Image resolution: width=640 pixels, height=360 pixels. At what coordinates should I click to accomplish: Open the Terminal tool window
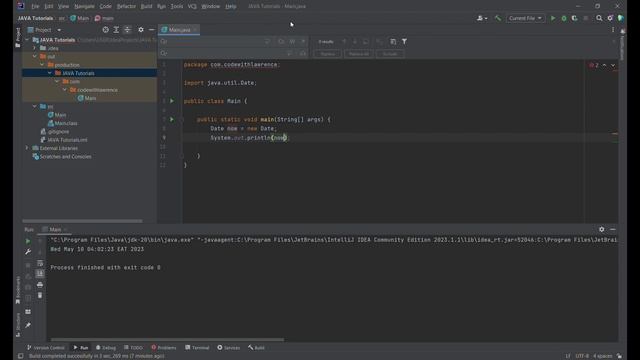coord(197,348)
